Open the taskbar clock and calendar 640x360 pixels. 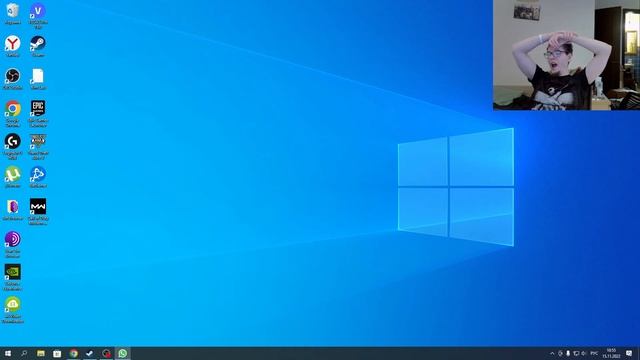[611, 353]
